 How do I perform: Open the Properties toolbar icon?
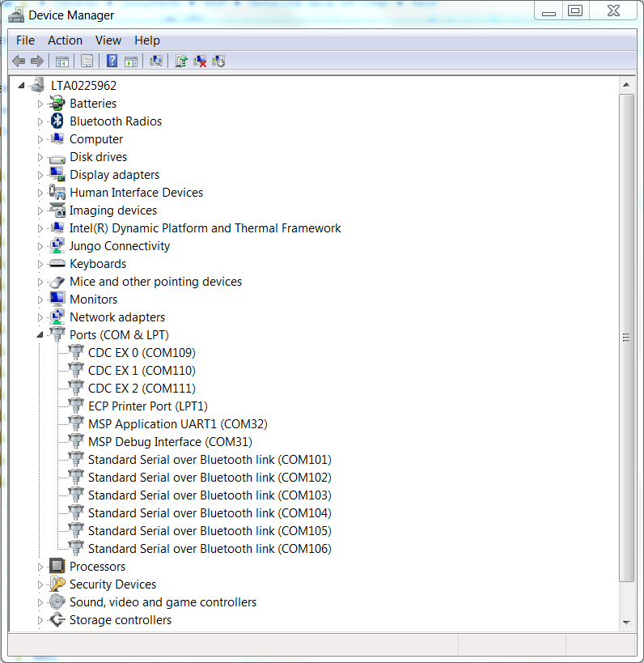pos(87,62)
